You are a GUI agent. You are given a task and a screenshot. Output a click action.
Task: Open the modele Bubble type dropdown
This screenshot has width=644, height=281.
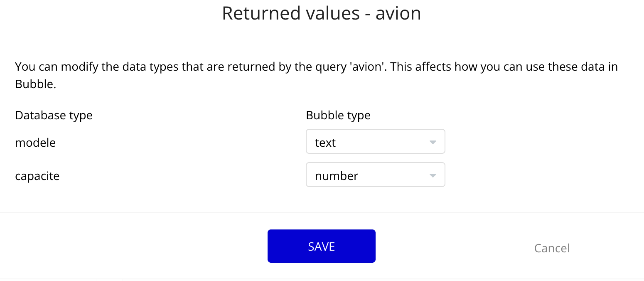coord(375,142)
